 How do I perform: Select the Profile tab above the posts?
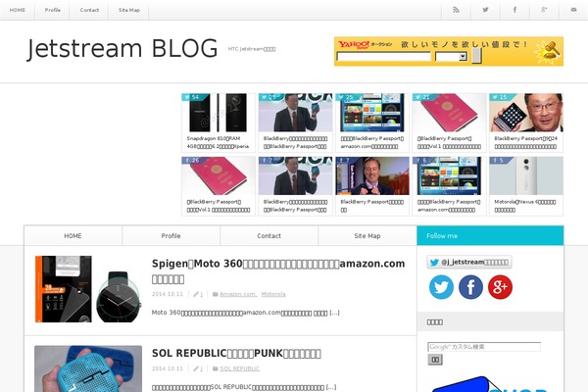171,236
